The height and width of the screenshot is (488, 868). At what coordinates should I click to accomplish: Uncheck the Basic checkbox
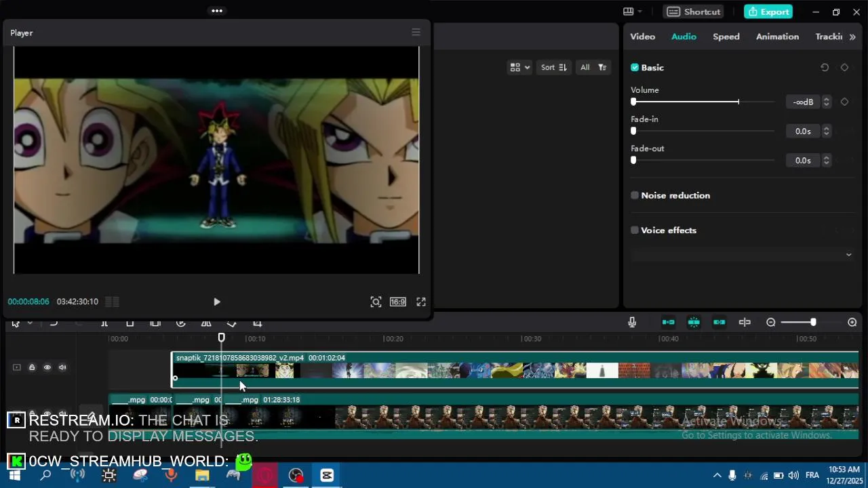(x=635, y=68)
